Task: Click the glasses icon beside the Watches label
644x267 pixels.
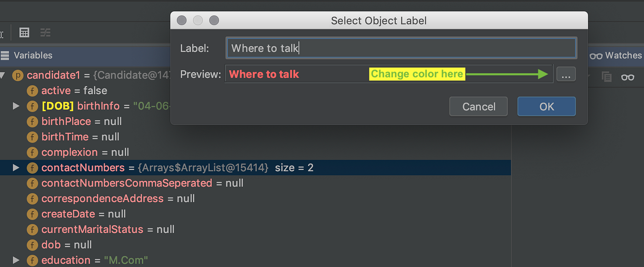Action: tap(596, 55)
